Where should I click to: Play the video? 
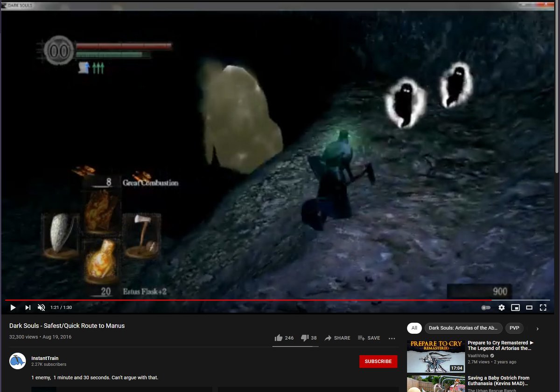13,308
